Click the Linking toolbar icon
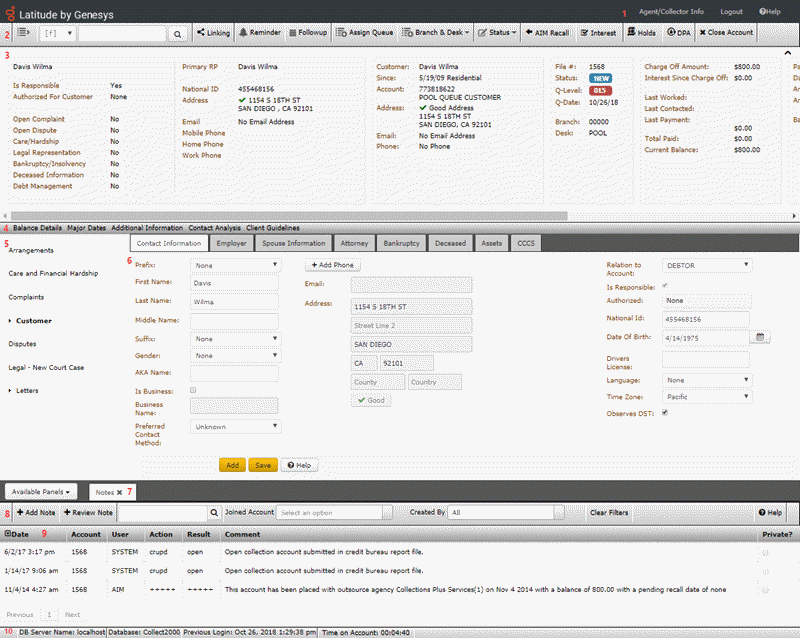The width and height of the screenshot is (800, 638). pyautogui.click(x=211, y=33)
